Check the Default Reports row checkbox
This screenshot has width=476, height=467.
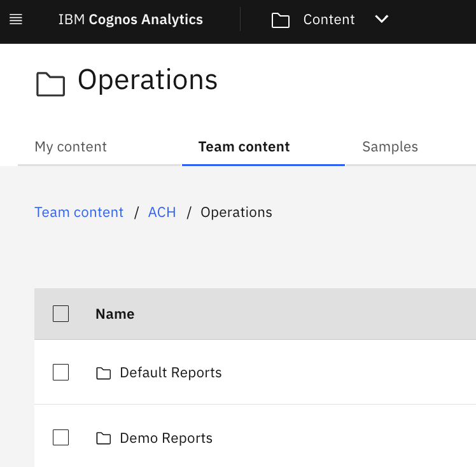click(60, 372)
